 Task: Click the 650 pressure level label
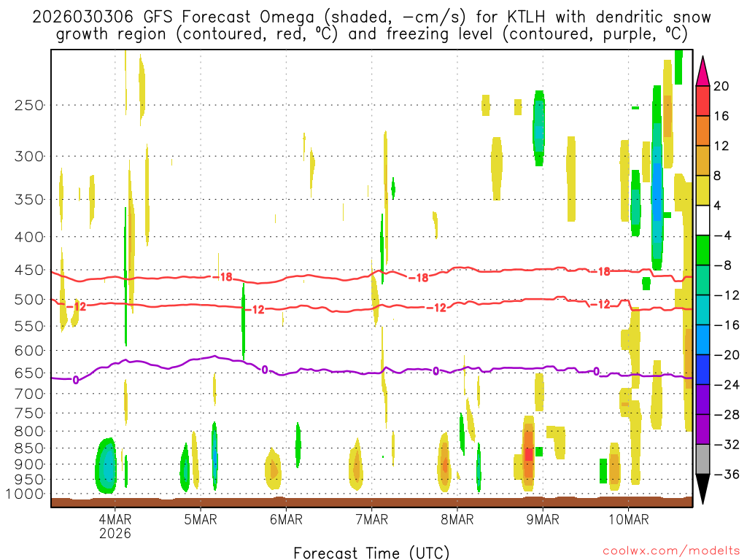(29, 373)
